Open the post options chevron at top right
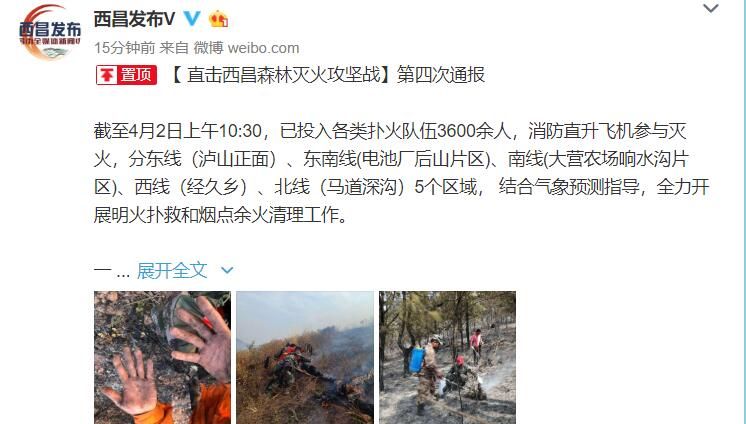The width and height of the screenshot is (746, 424). point(711,8)
